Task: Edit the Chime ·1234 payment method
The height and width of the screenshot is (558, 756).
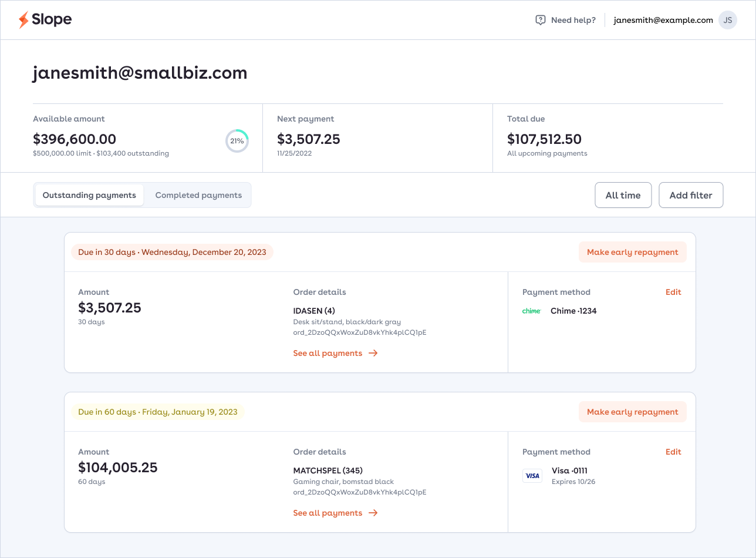Action: coord(673,293)
